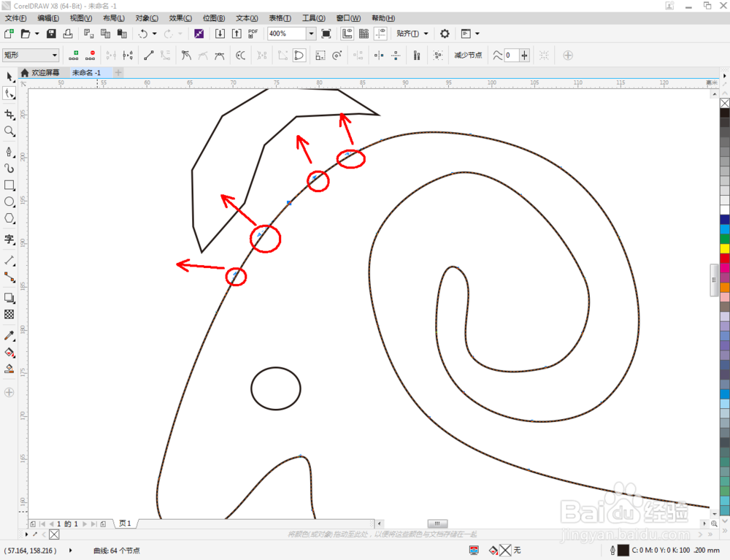Pick the red swatch in the palette
This screenshot has height=560, width=730.
(725, 258)
